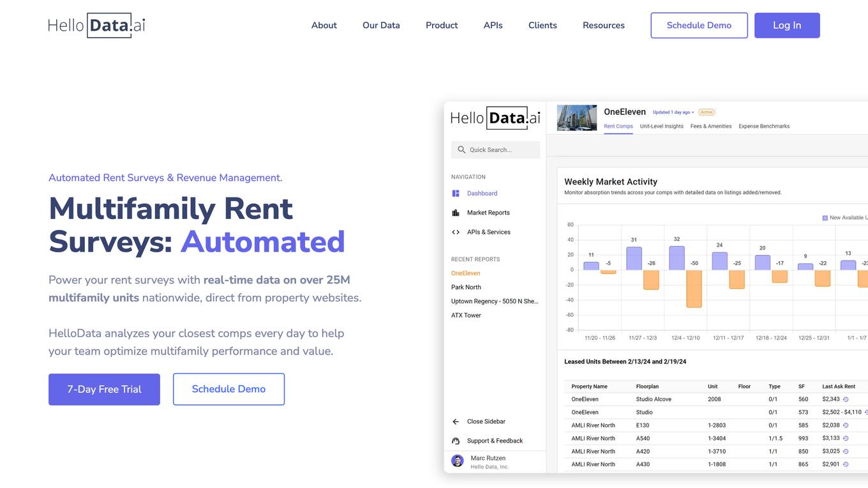
Task: Click the purple bar labeled 32
Action: [677, 258]
